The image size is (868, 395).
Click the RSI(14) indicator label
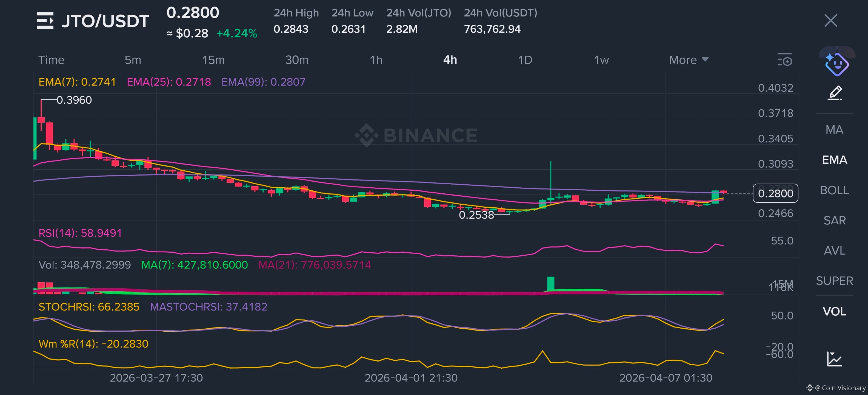[80, 233]
